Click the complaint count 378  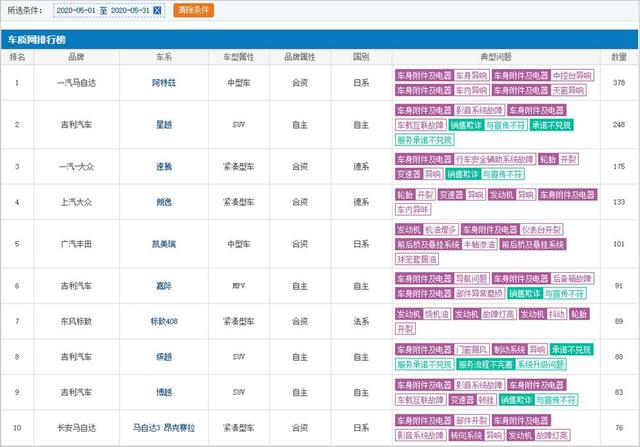click(619, 83)
